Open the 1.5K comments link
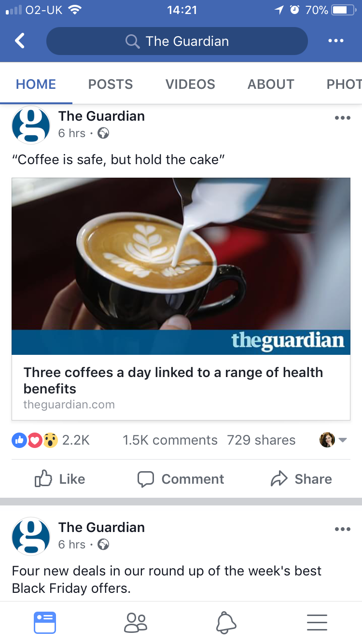Screen dimensions: 362x644 click(170, 440)
